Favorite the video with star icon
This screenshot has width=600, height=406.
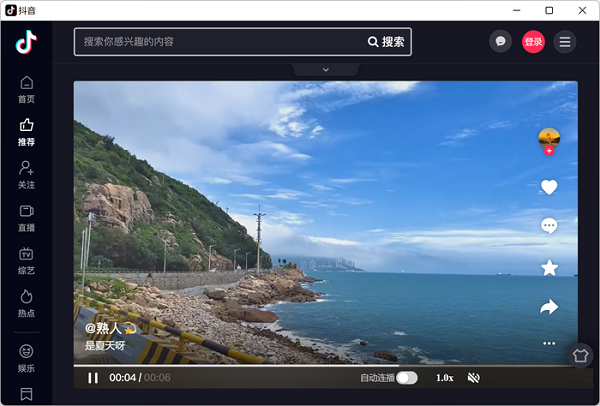[x=549, y=267]
